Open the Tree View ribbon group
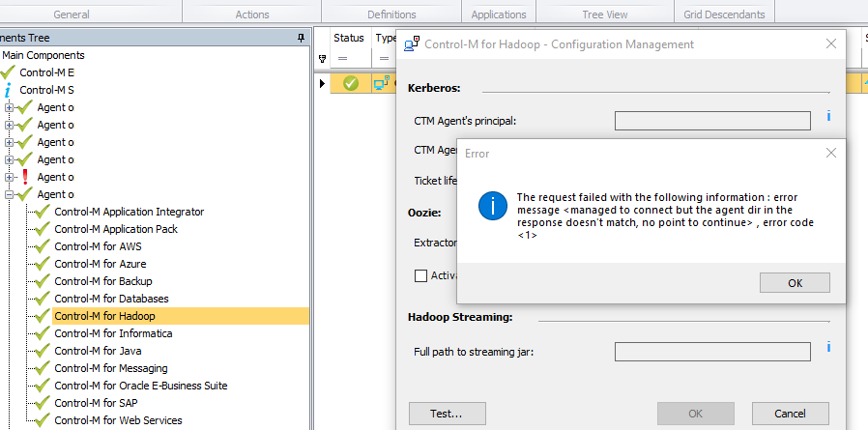This screenshot has width=868, height=430. 605,14
